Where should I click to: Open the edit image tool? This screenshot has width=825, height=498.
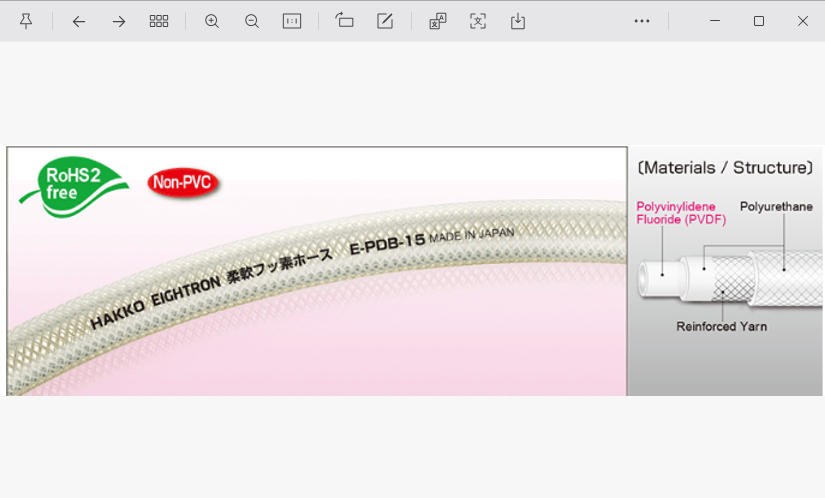(385, 21)
